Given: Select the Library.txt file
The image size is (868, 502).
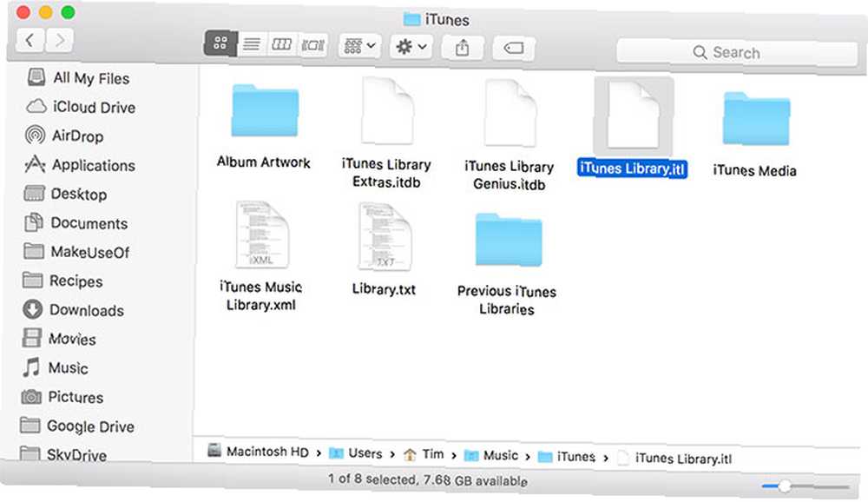Looking at the screenshot, I should (385, 236).
